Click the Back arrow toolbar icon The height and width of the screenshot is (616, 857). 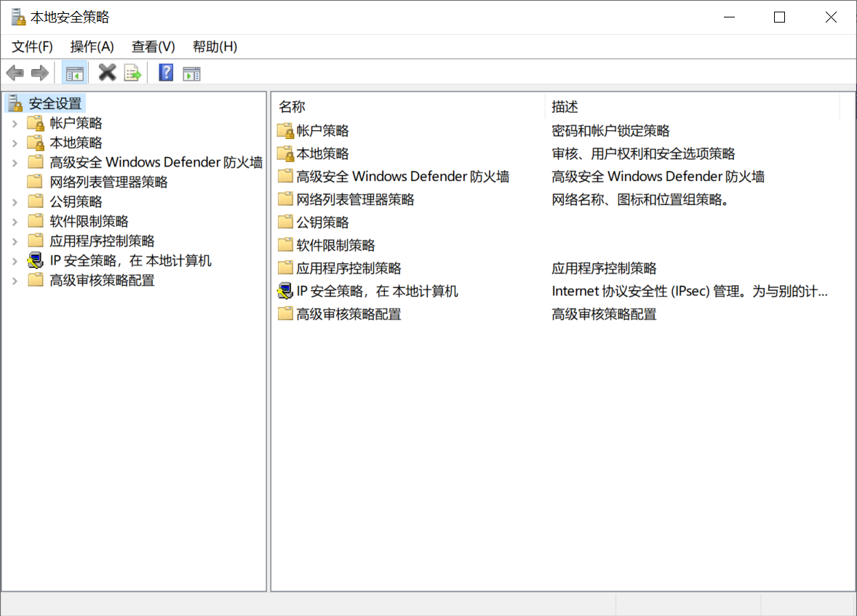[x=15, y=73]
